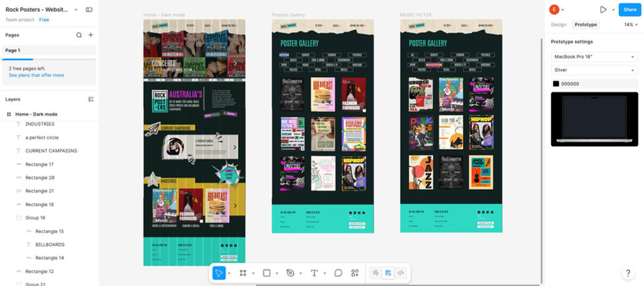Search pages with the magnifier icon
This screenshot has height=286, width=644.
(x=79, y=35)
